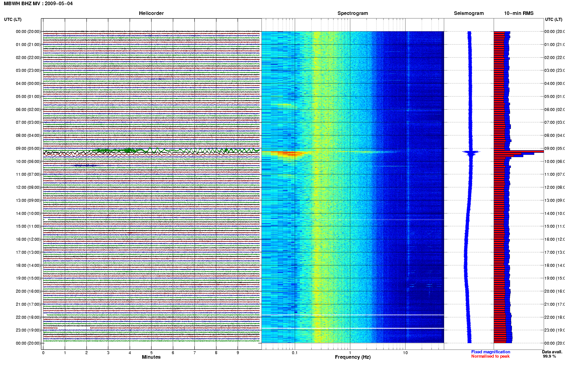Click the "03:00 (23:00)" helicorder time label
Screen dimensions: 588x368
point(28,71)
